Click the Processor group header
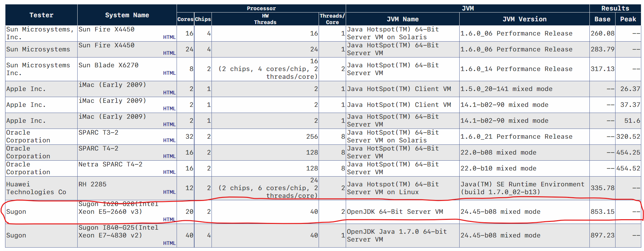This screenshot has width=644, height=251. 261,8
